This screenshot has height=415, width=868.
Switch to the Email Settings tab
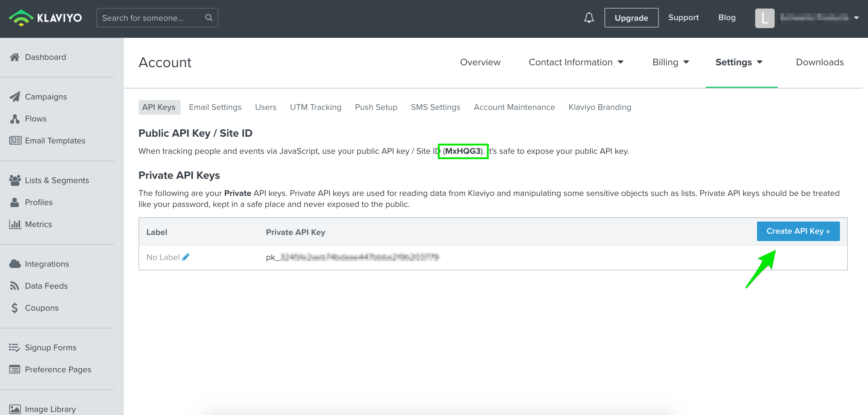coord(215,107)
